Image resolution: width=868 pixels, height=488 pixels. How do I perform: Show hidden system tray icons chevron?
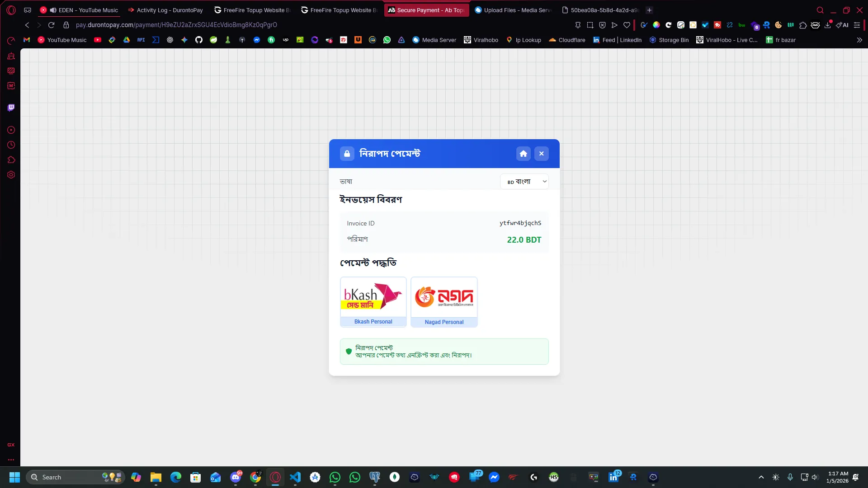761,477
